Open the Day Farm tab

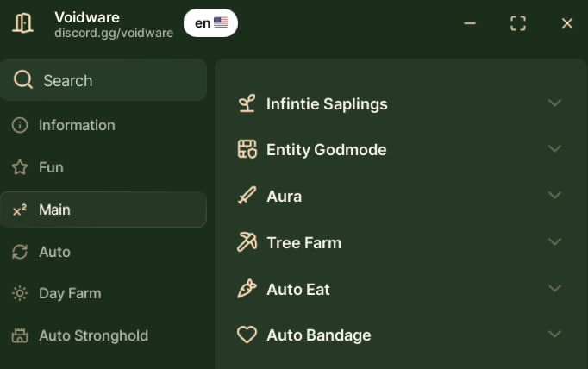point(69,293)
